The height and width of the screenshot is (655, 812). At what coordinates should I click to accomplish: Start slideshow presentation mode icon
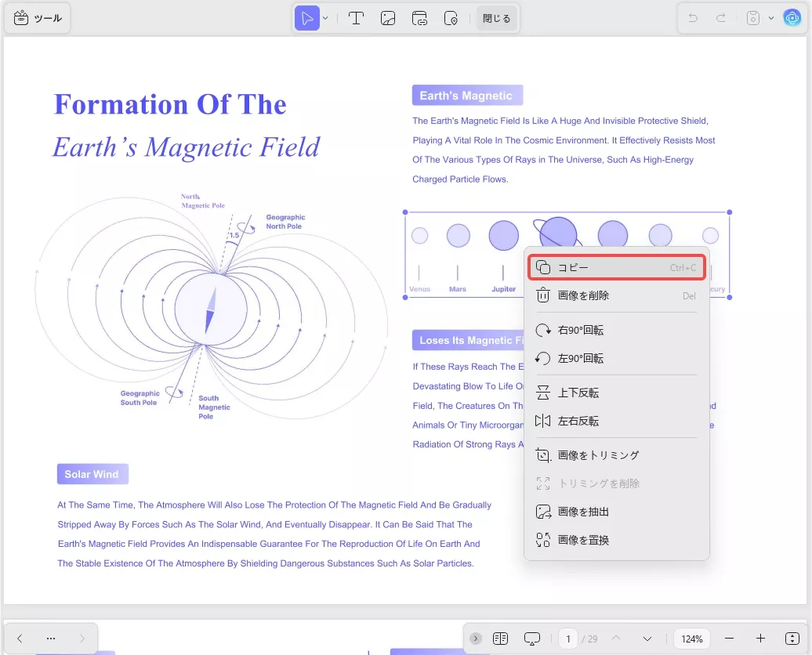[x=532, y=639]
